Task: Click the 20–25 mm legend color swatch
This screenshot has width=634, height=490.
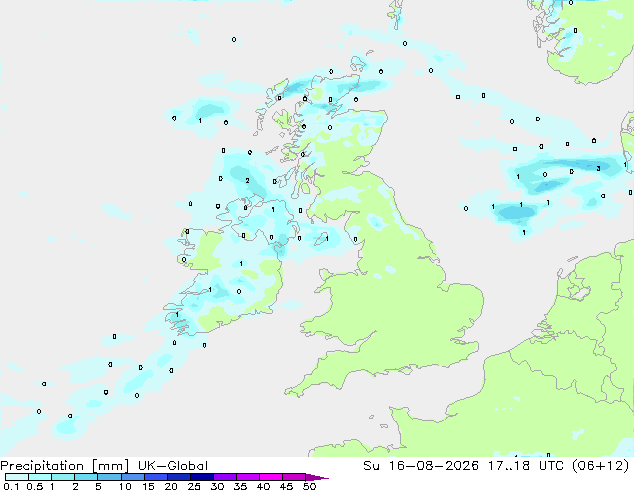Action: [x=178, y=477]
